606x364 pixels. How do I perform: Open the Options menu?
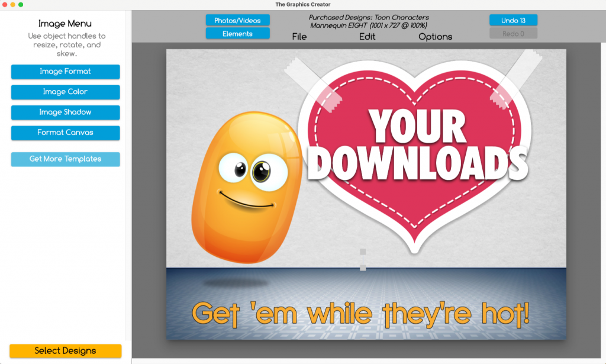click(435, 37)
